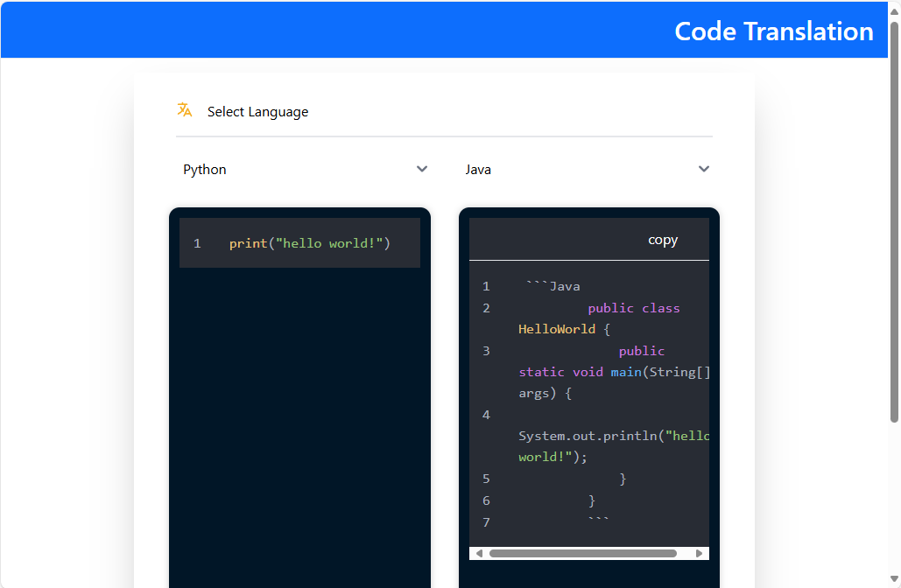The height and width of the screenshot is (588, 901).
Task: Click the down arrow of the page scrollbar
Action: [x=894, y=579]
